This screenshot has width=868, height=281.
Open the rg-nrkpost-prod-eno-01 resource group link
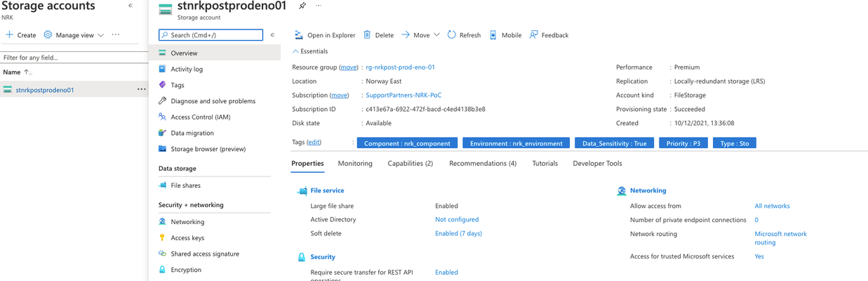point(401,67)
